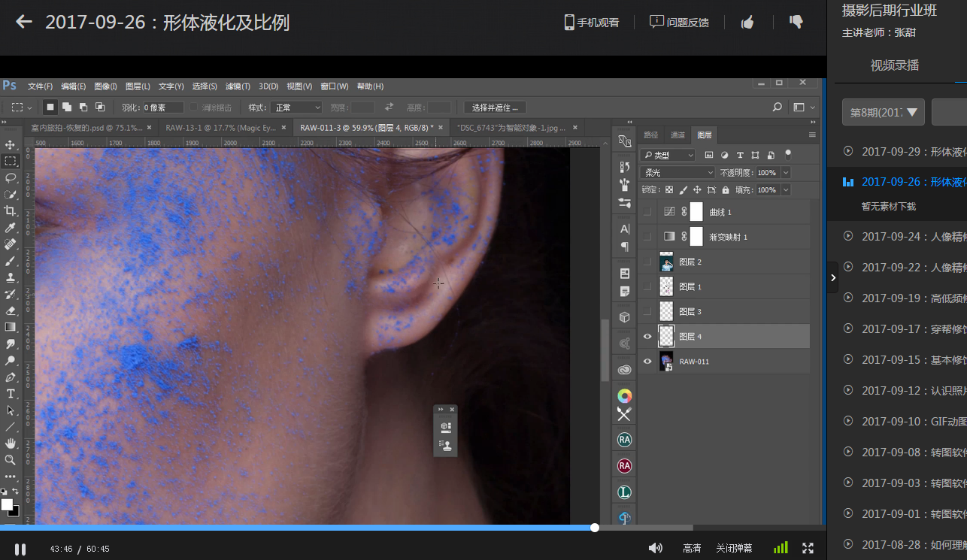Click the 高清 quality button

coord(692,548)
